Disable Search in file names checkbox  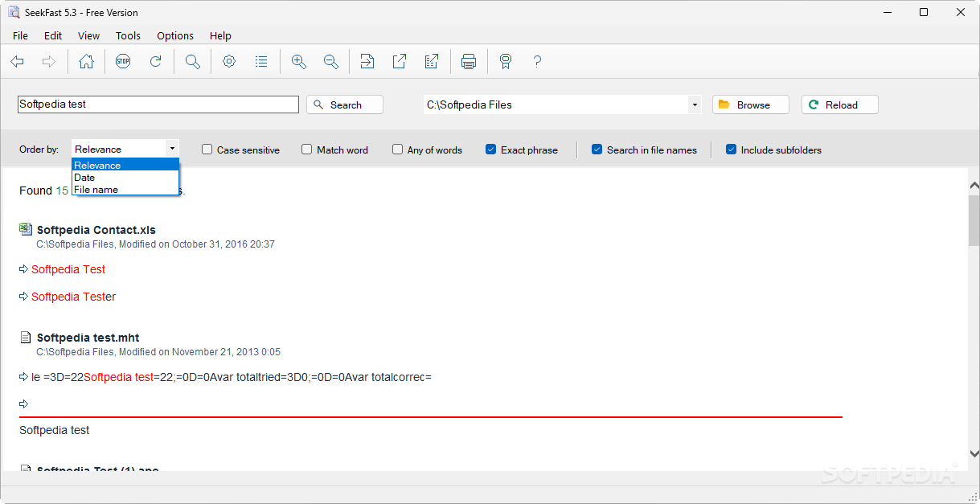click(x=597, y=150)
